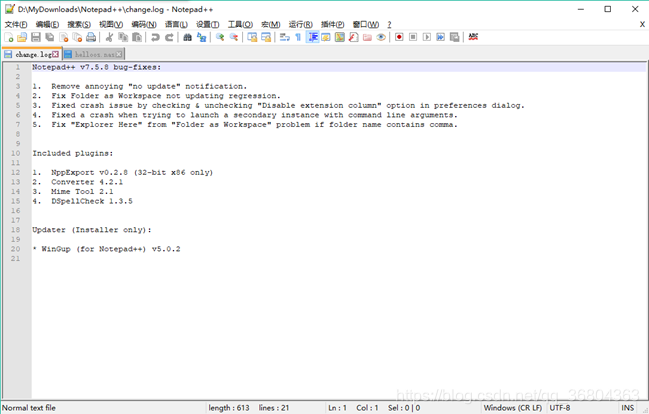The width and height of the screenshot is (649, 414).
Task: Toggle word wrap in the toolbar
Action: 284,38
